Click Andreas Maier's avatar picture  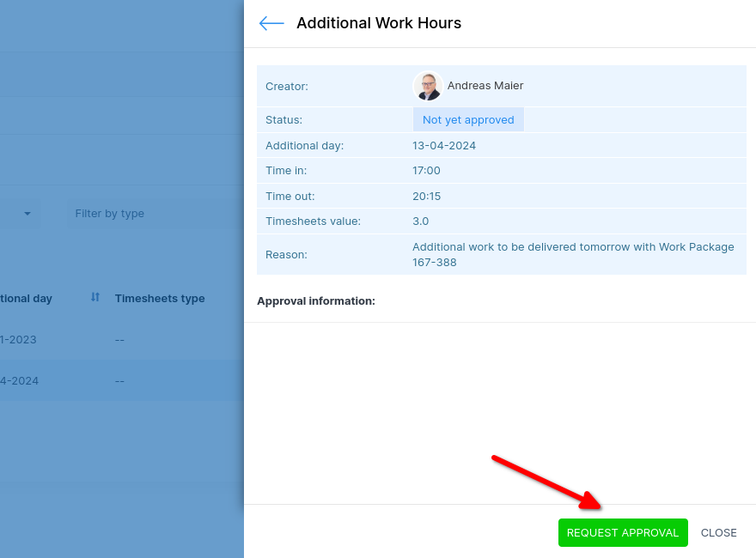tap(428, 86)
